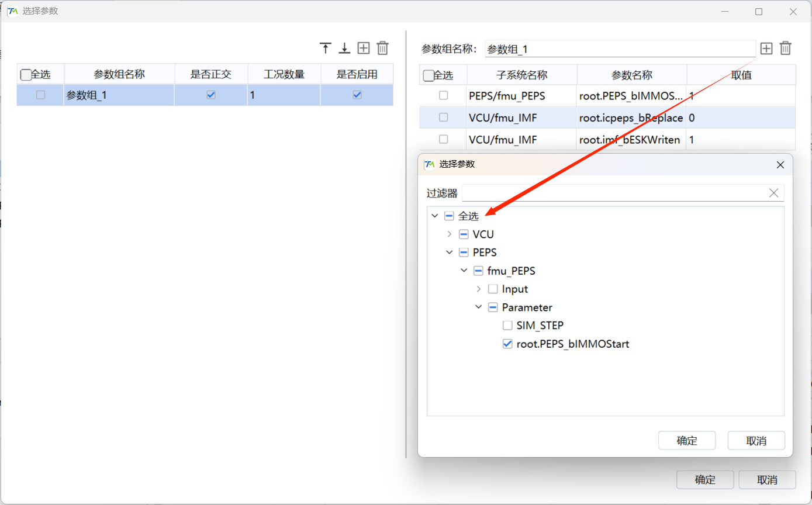Toggle 是否启用 checkbox for 参数组_1
812x505 pixels.
(x=357, y=95)
